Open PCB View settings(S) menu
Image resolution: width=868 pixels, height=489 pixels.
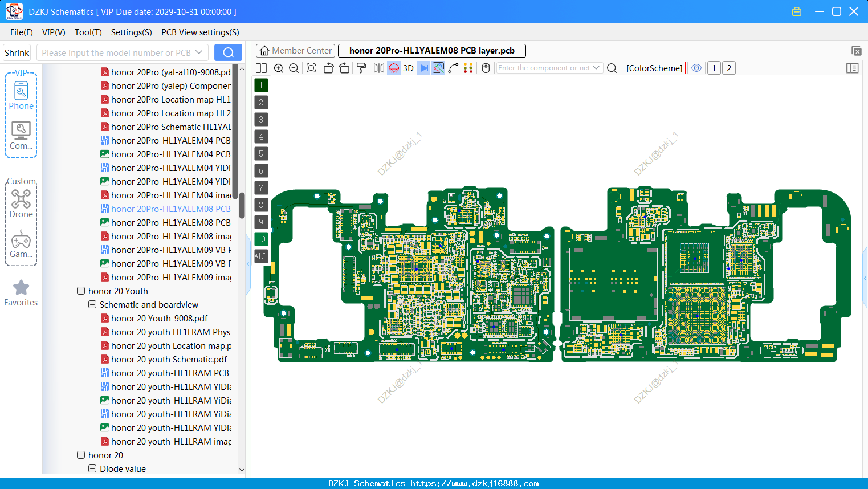200,32
